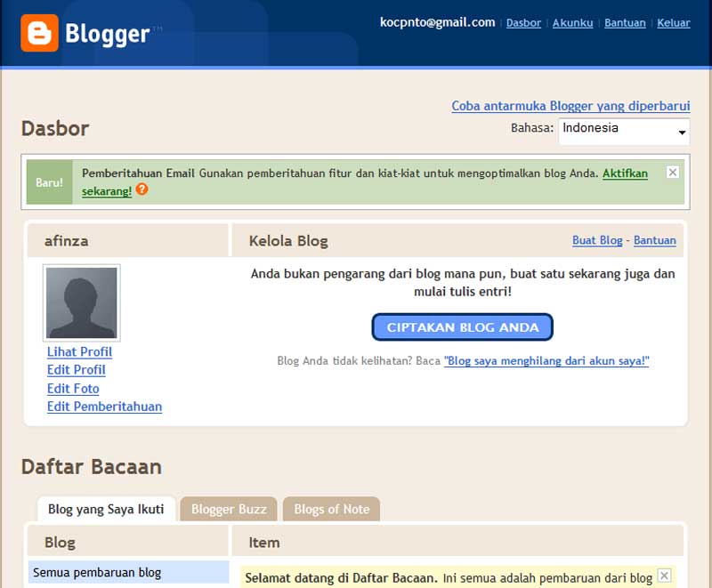Click the Aktifkan sekarang link
The image size is (712, 588).
tap(625, 173)
